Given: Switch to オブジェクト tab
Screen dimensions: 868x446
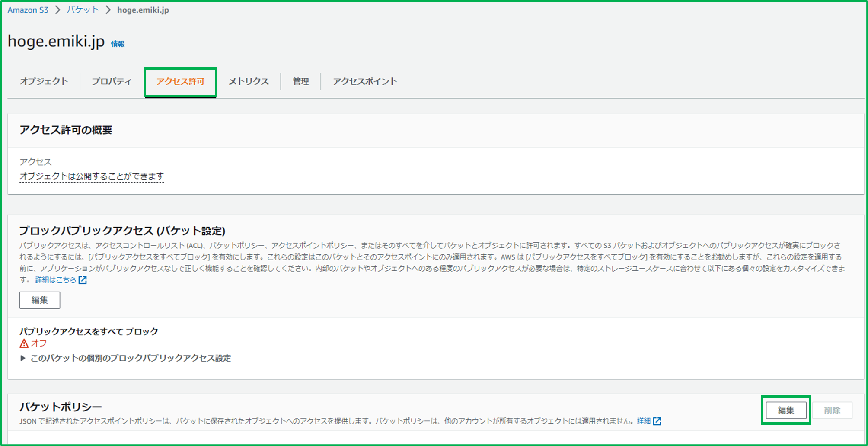Looking at the screenshot, I should pyautogui.click(x=44, y=81).
